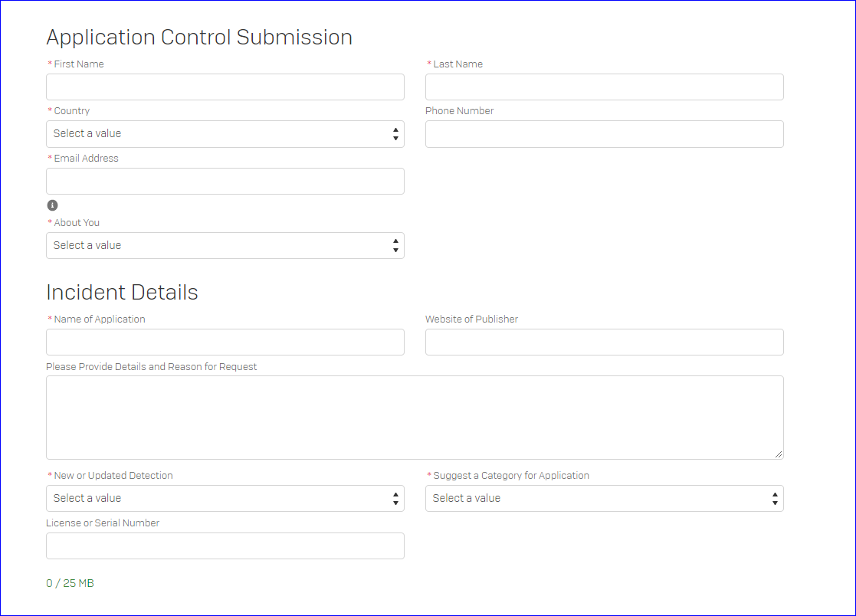The image size is (856, 616).
Task: Select the License or Serial Number field
Action: [225, 546]
